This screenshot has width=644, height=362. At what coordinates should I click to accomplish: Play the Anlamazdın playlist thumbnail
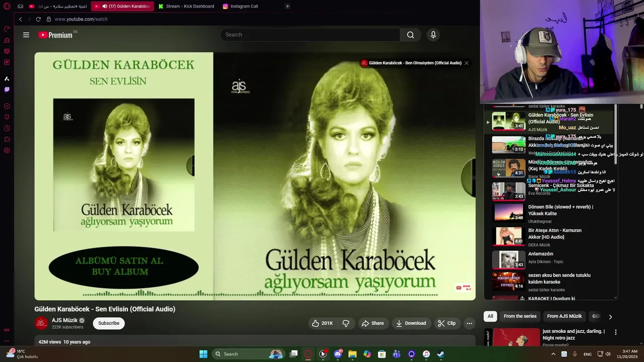pyautogui.click(x=509, y=259)
